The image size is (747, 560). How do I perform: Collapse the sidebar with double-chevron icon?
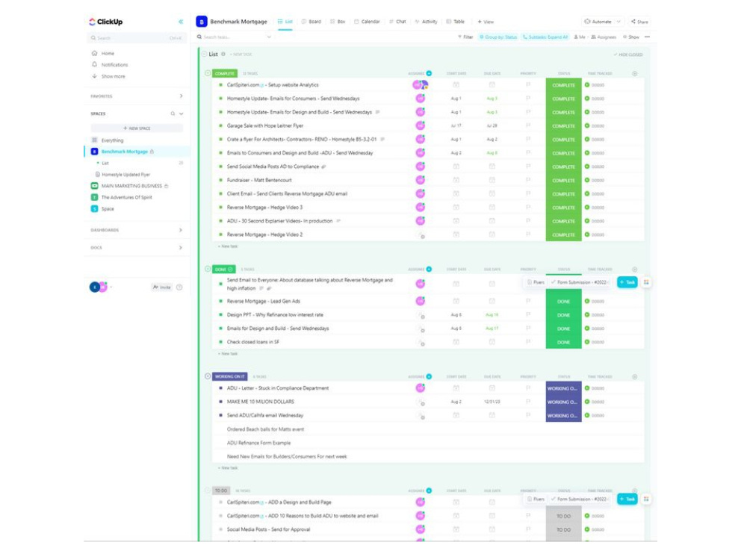click(x=181, y=22)
